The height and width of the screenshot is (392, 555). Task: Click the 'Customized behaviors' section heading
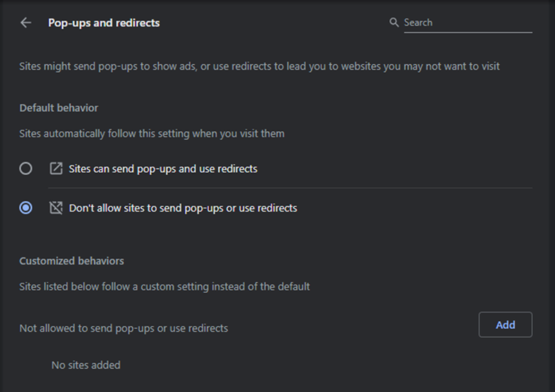click(x=71, y=261)
